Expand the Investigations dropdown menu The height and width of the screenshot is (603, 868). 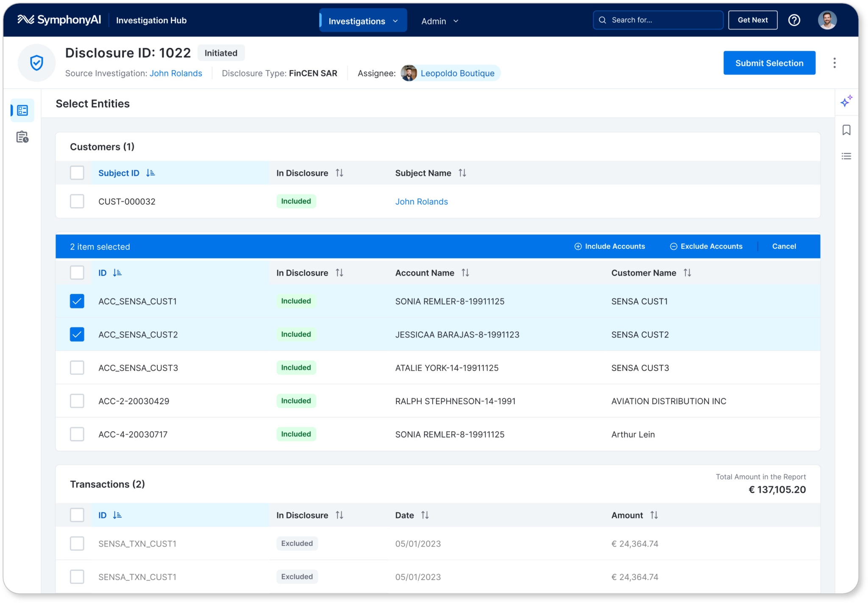click(x=363, y=21)
